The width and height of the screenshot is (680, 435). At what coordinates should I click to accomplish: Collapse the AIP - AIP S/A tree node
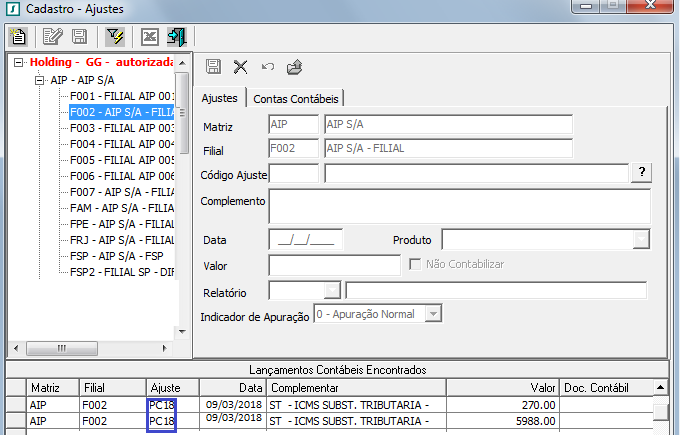pyautogui.click(x=39, y=80)
